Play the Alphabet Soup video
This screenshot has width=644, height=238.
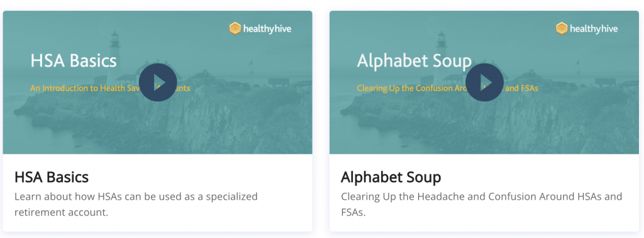(x=485, y=82)
